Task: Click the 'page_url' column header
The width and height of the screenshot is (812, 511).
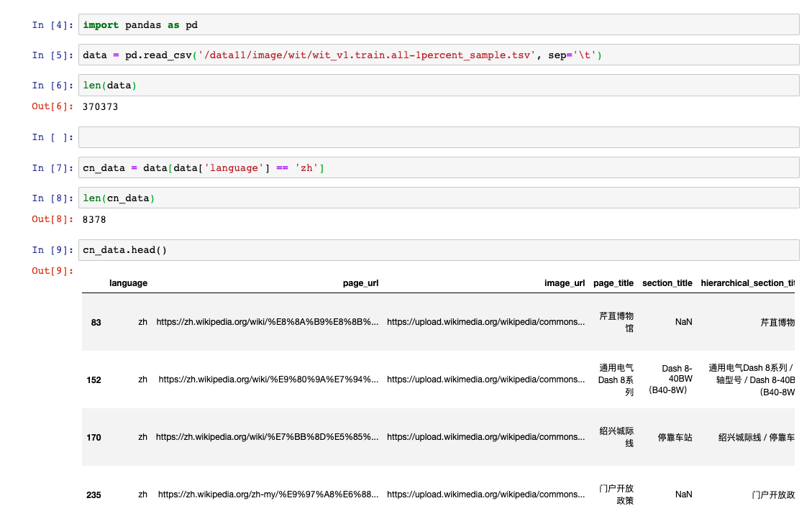Action: 360,283
